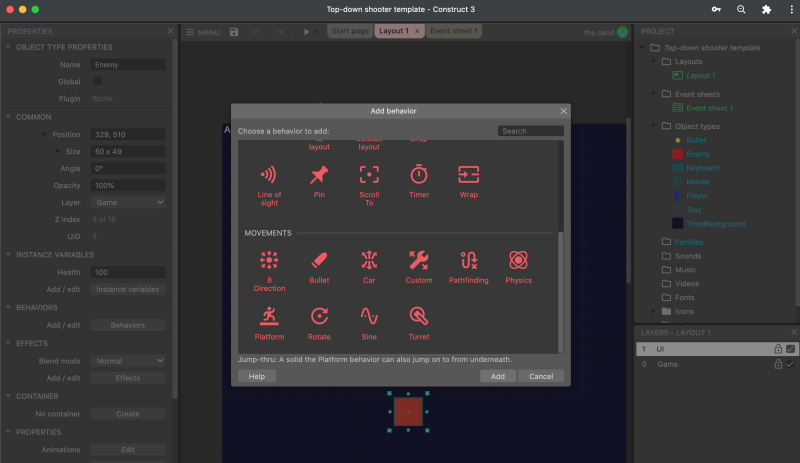The image size is (800, 463).
Task: Select the Timer behavior
Action: (x=419, y=182)
